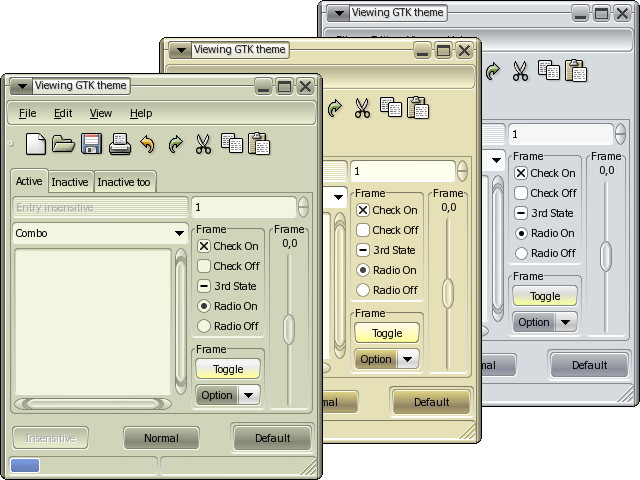Copy icon in green window toolbar
Image resolution: width=640 pixels, height=480 pixels.
(x=231, y=143)
